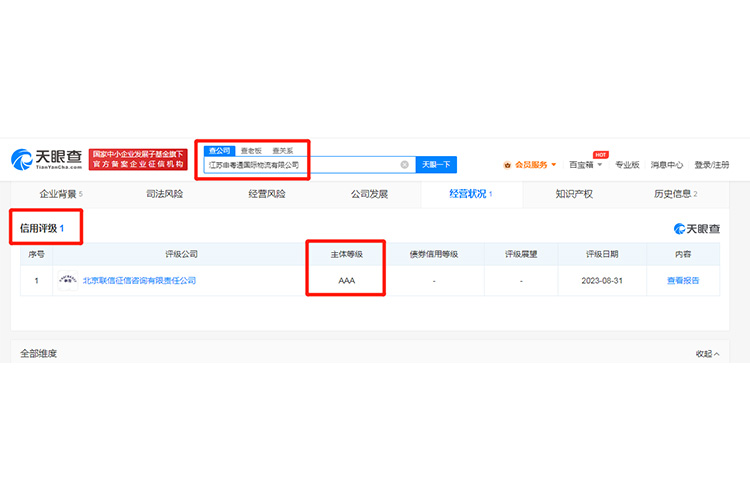Click the 全部维度 heading

point(38,354)
